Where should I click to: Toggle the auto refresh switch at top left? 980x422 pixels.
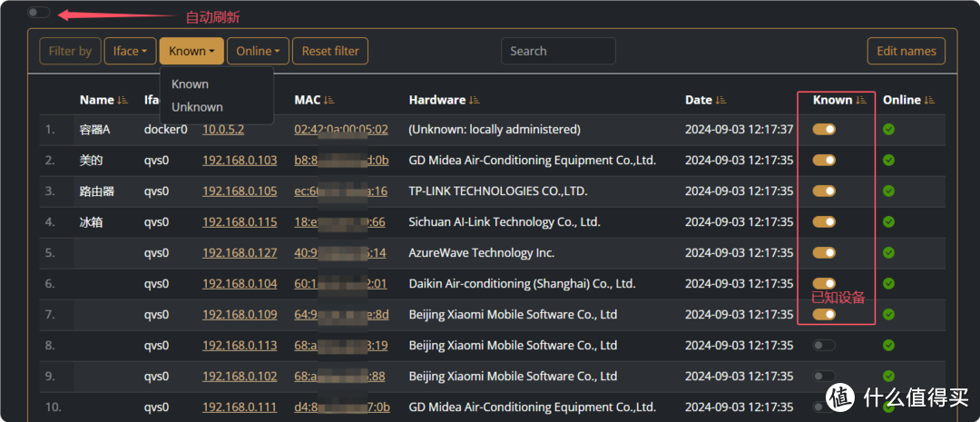coord(39,13)
